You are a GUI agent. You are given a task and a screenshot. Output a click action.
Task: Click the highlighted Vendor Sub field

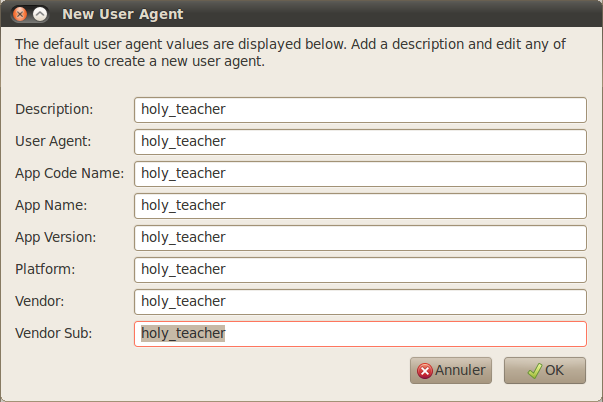click(x=360, y=333)
